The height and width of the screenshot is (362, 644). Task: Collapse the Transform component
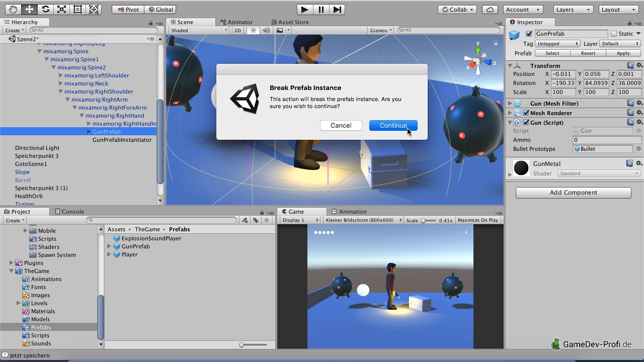pyautogui.click(x=510, y=65)
